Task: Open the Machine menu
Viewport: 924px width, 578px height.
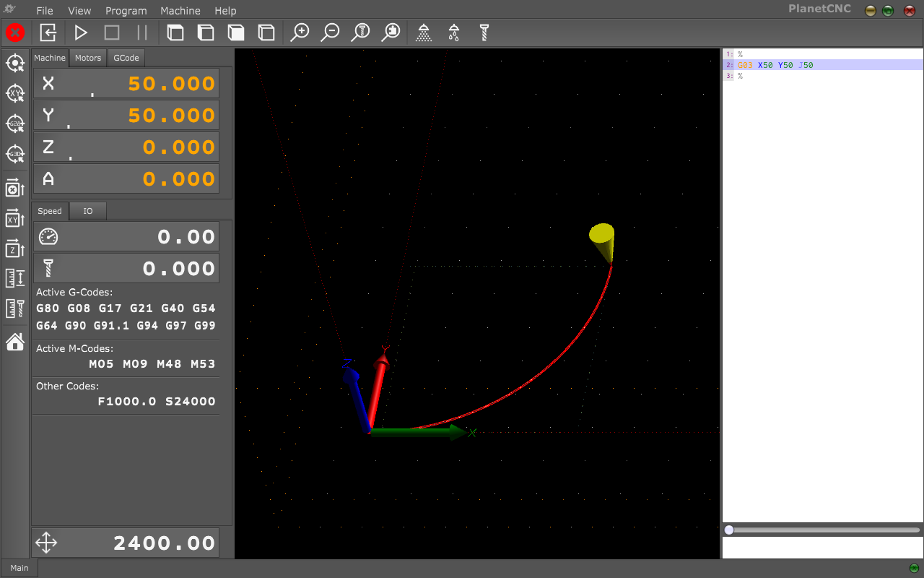Action: [180, 11]
